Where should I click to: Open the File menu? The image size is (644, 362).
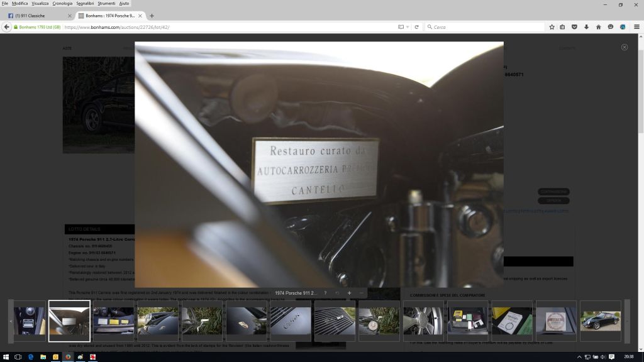(5, 3)
